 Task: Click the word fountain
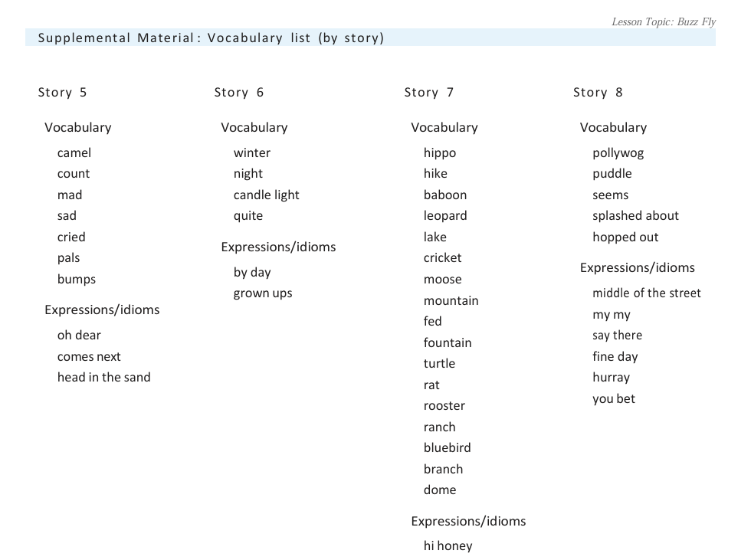pos(447,343)
